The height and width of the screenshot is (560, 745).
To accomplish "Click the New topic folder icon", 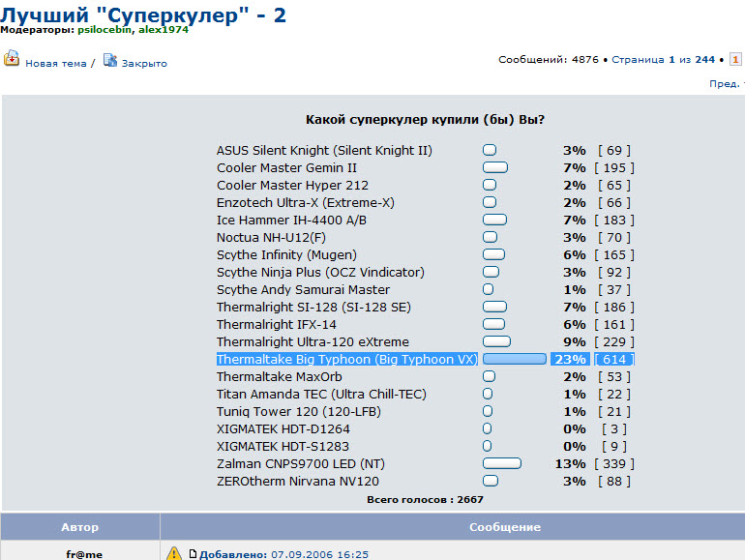I will pos(12,59).
